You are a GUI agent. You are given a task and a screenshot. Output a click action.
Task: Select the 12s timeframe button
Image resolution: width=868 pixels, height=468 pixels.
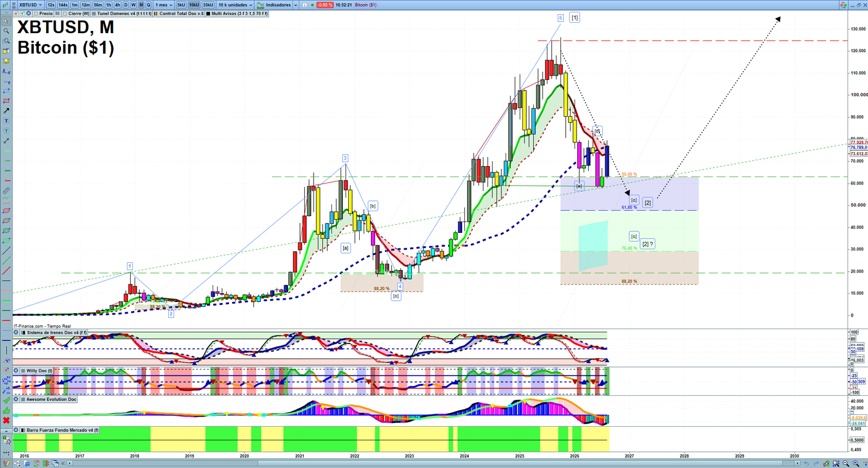tap(51, 5)
